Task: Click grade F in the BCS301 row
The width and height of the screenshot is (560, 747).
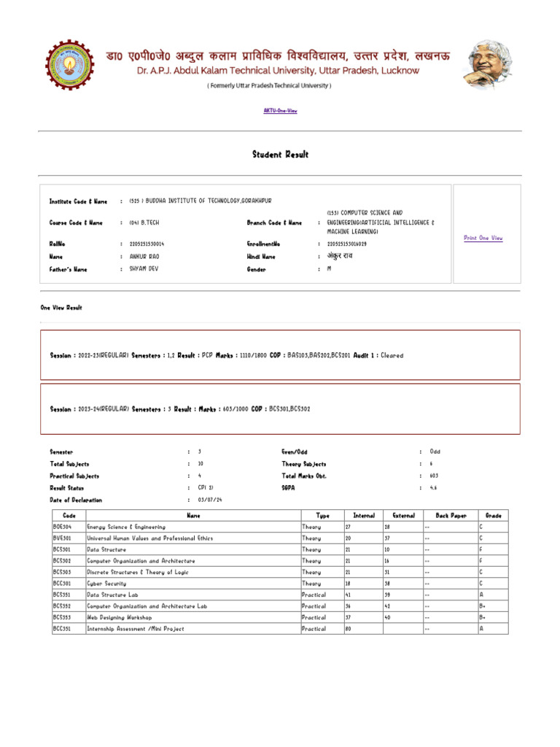Action: pyautogui.click(x=481, y=550)
